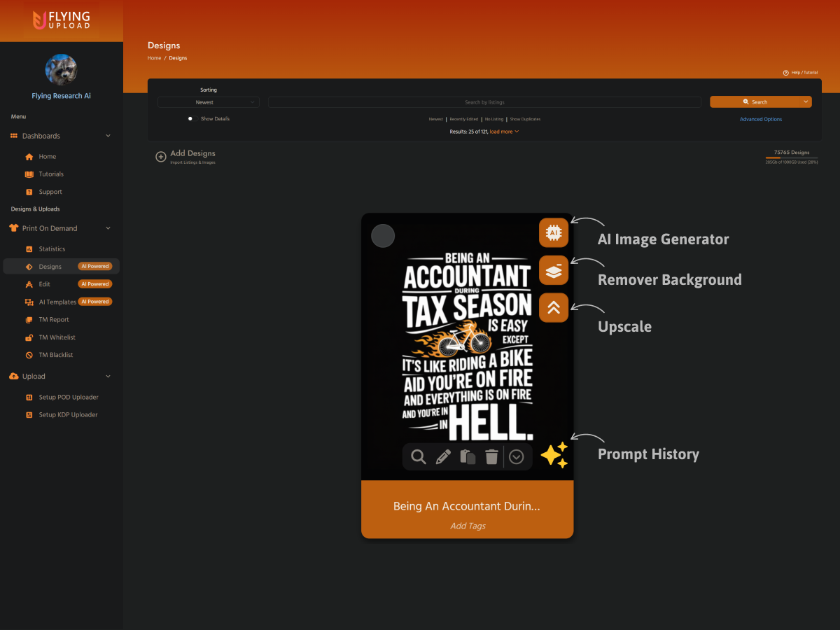This screenshot has width=840, height=630.
Task: Click the plus icon next to Add Designs
Action: click(x=161, y=157)
